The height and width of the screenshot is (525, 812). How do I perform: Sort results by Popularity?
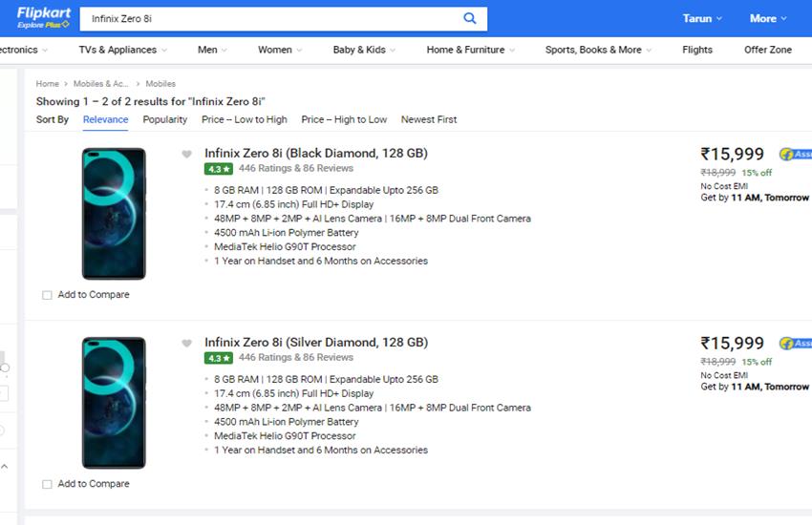(x=165, y=119)
